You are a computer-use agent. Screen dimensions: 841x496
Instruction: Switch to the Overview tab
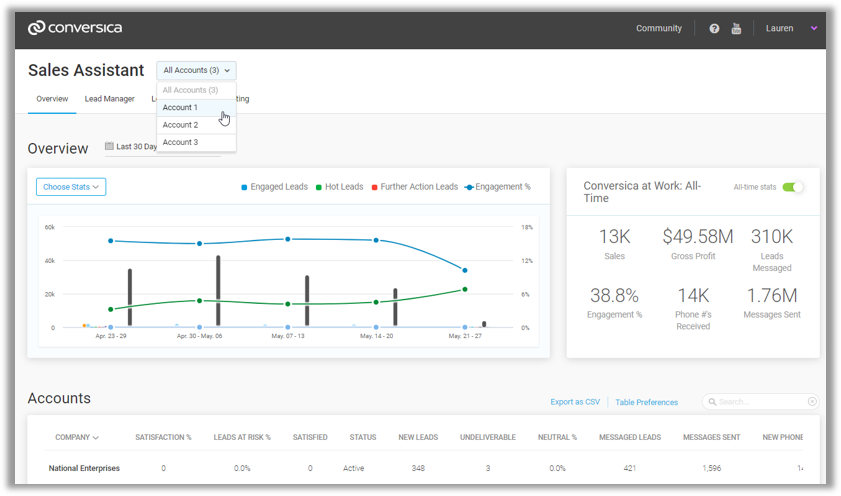tap(52, 99)
